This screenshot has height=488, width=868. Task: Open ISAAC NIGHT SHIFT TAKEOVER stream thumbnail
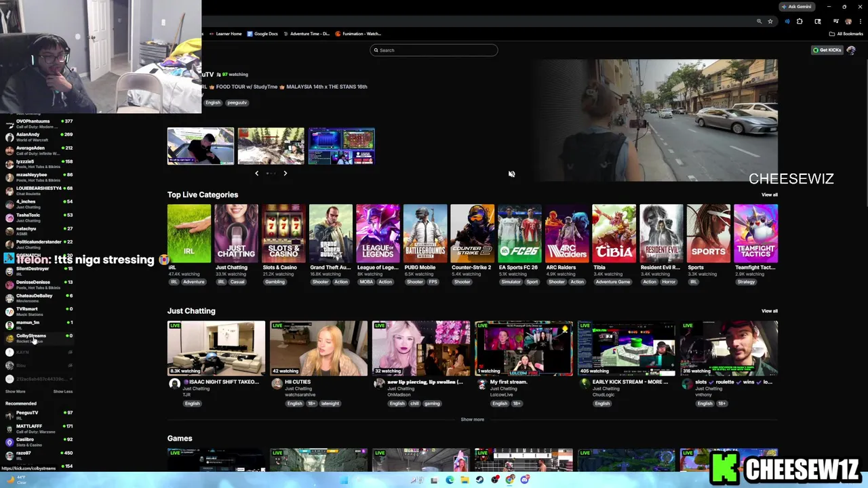point(216,348)
